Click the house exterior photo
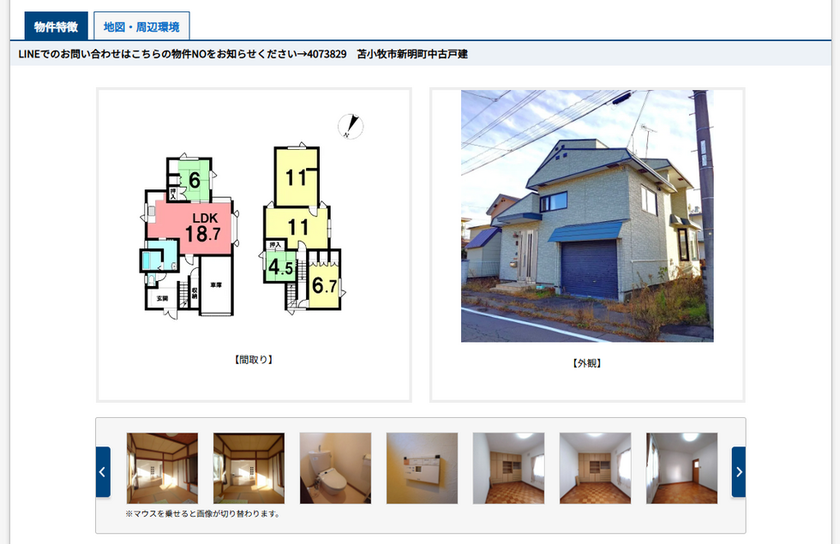Screen dimensions: 840x544 point(587,216)
